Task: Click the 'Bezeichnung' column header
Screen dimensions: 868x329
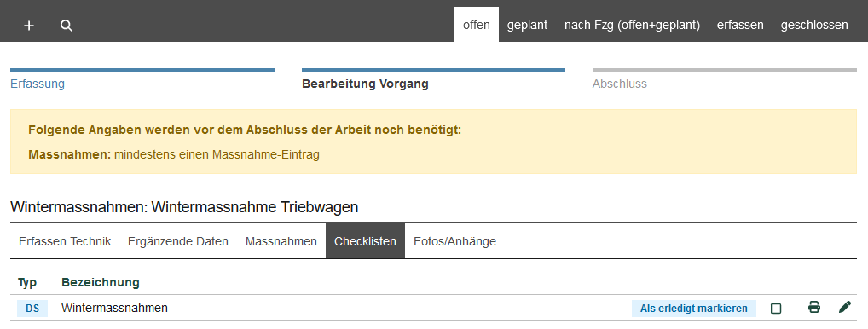Action: 101,283
